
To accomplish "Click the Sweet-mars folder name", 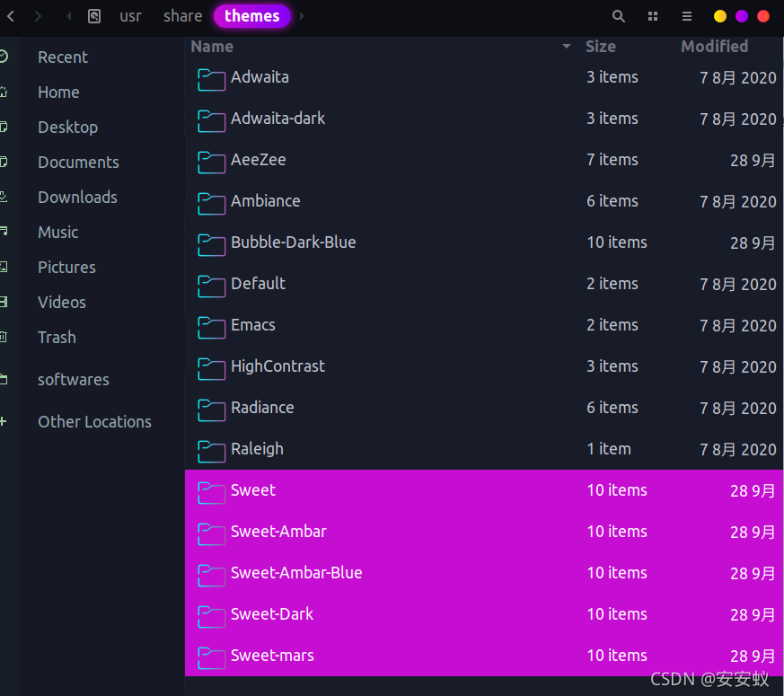I will [x=272, y=656].
